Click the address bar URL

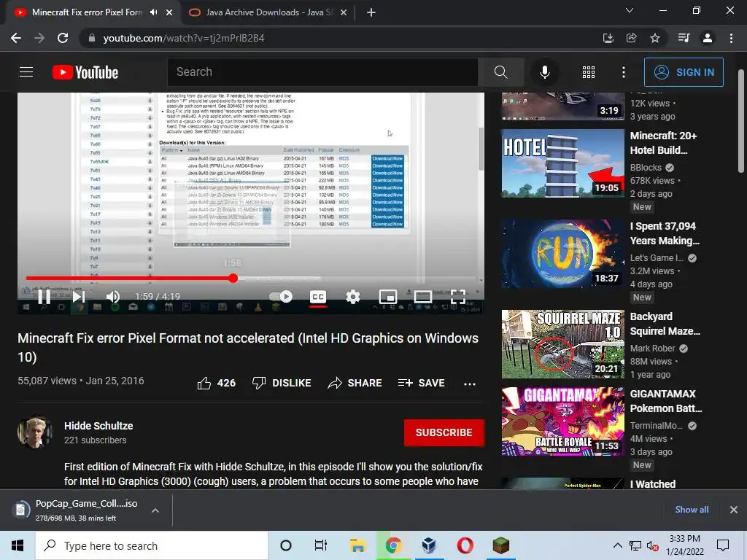[x=184, y=38]
